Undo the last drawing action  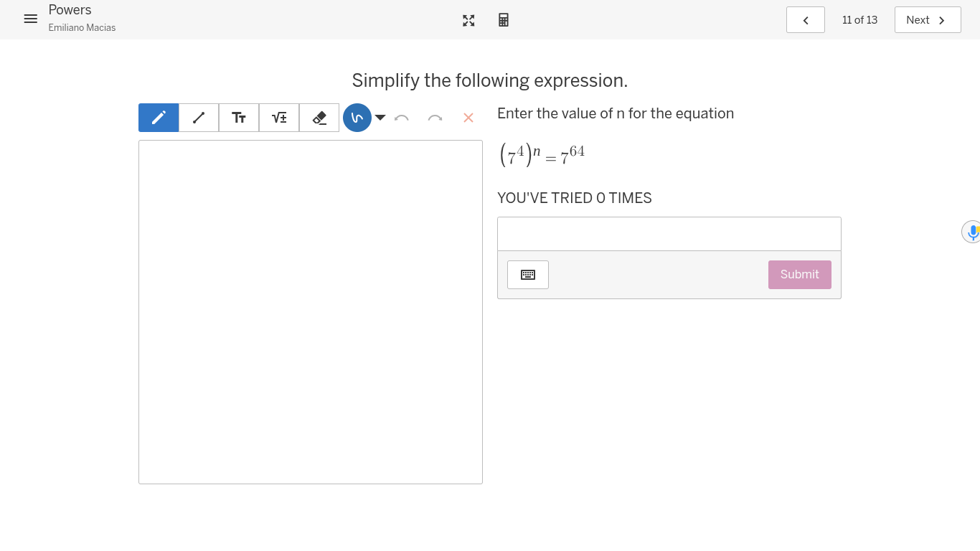coord(402,118)
